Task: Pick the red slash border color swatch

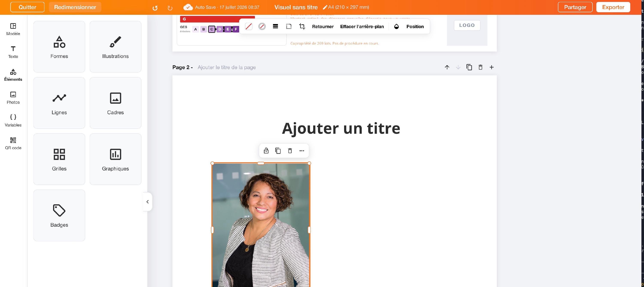Action: 249,26
